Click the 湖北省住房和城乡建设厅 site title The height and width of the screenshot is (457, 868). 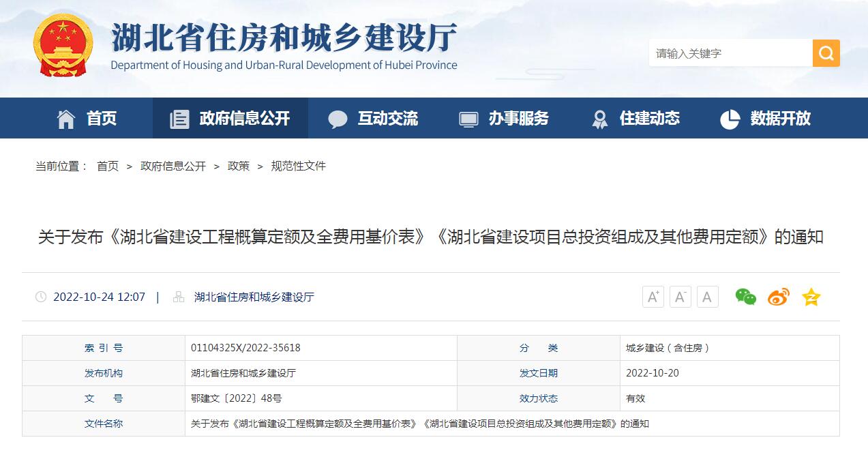point(284,39)
